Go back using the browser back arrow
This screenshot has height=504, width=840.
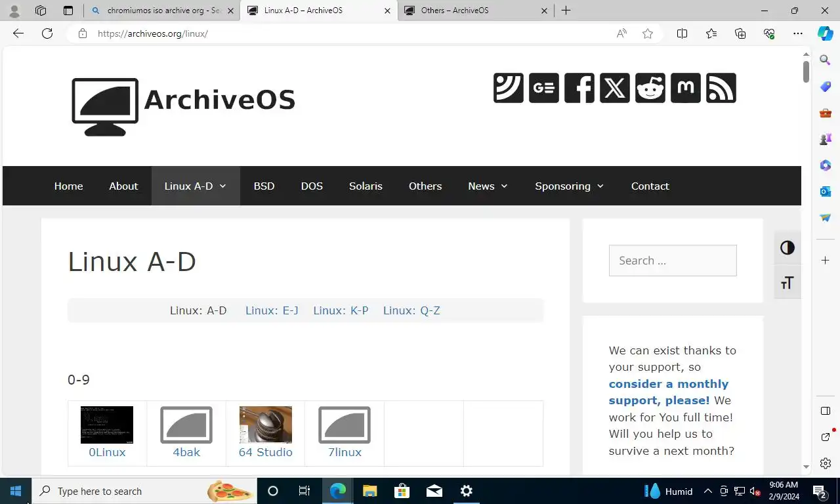point(18,33)
